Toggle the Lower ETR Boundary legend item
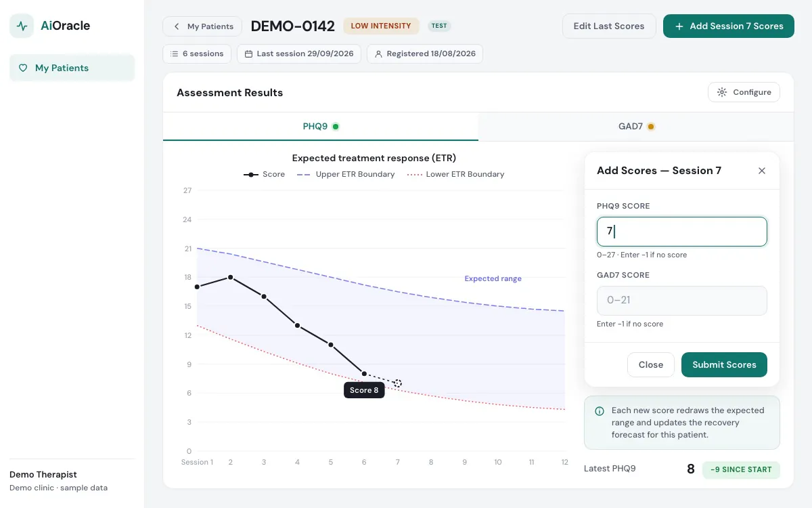Image resolution: width=812 pixels, height=508 pixels. (456, 174)
